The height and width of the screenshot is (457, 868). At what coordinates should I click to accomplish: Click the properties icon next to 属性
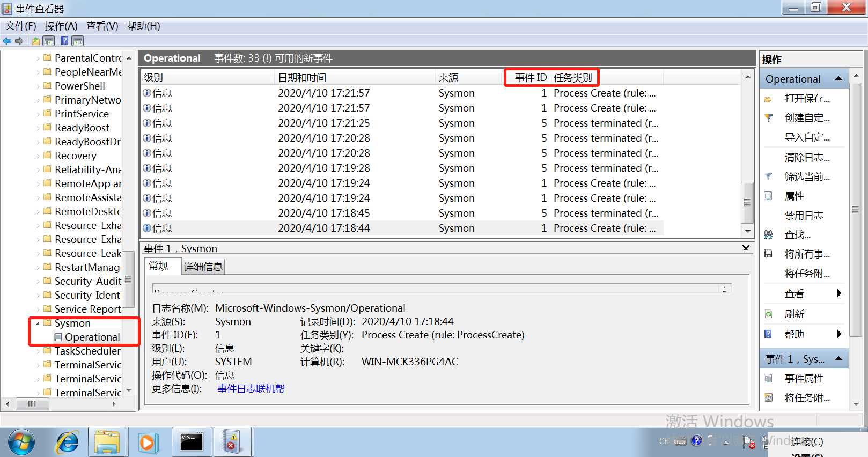[768, 196]
